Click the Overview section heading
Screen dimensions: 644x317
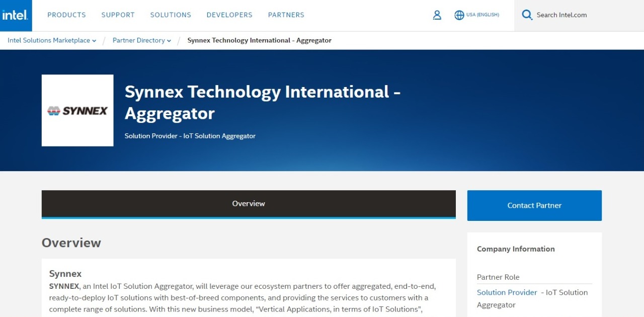click(71, 243)
